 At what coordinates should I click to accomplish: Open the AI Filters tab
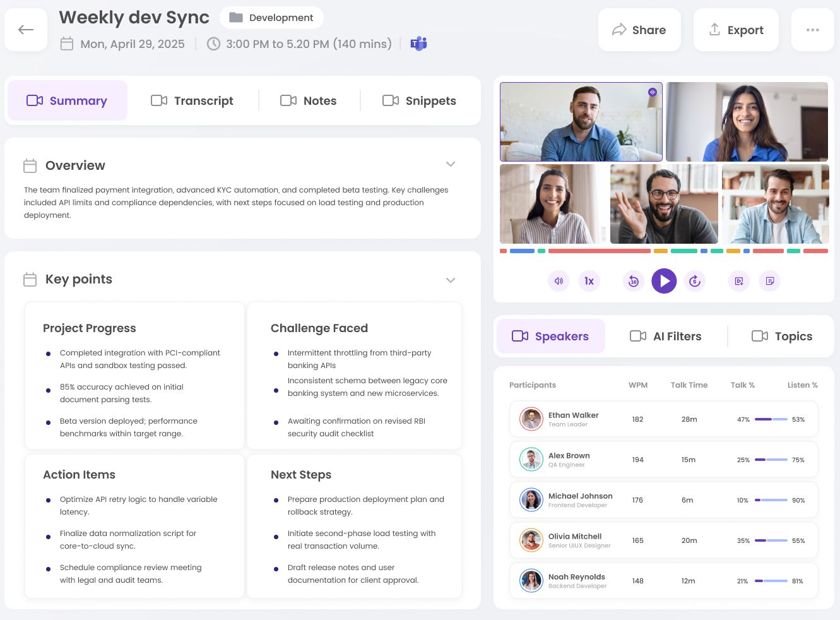pyautogui.click(x=666, y=337)
